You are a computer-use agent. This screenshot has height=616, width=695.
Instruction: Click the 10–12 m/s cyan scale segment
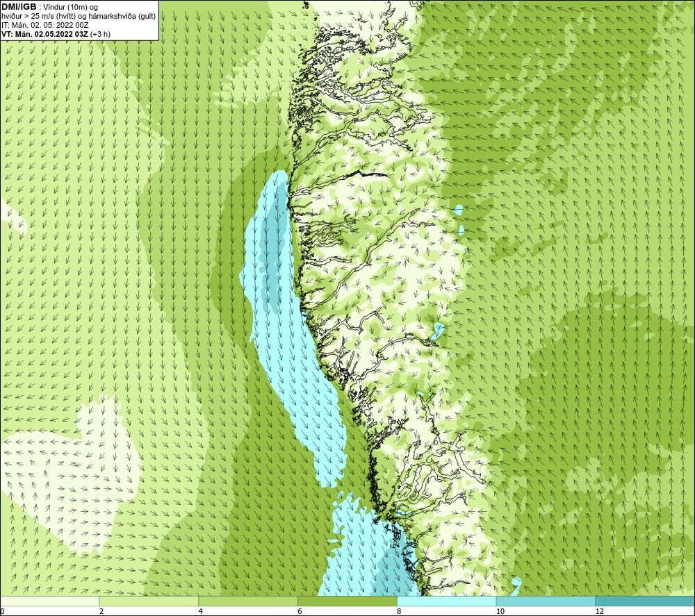click(x=546, y=601)
